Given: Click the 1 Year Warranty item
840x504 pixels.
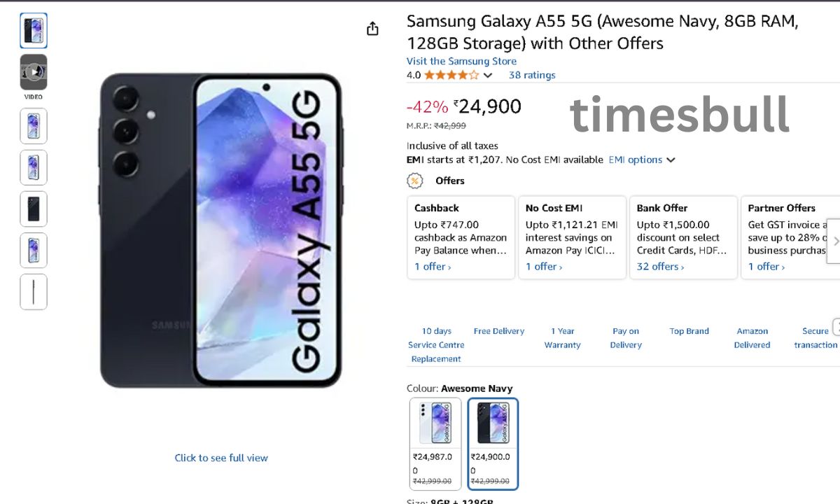Looking at the screenshot, I should click(563, 338).
